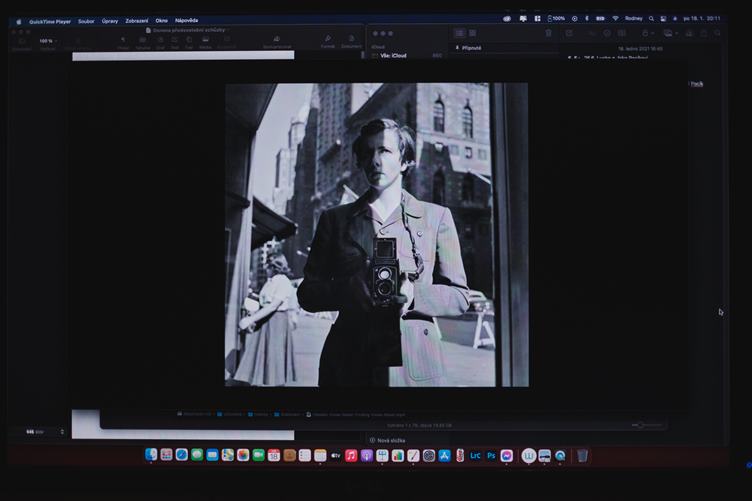Switch Notes to gallery view
752x501 pixels.
(473, 33)
